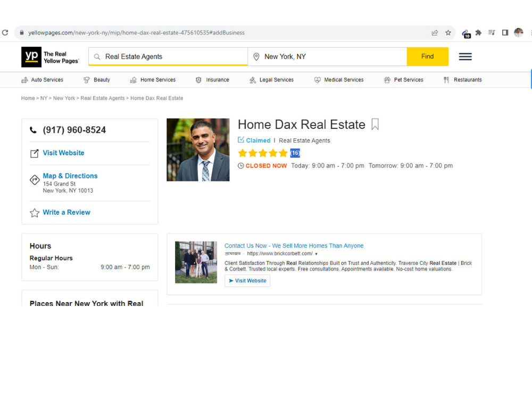This screenshot has height=399, width=532.
Task: Open the Visit Website link in the sidebar
Action: (63, 153)
